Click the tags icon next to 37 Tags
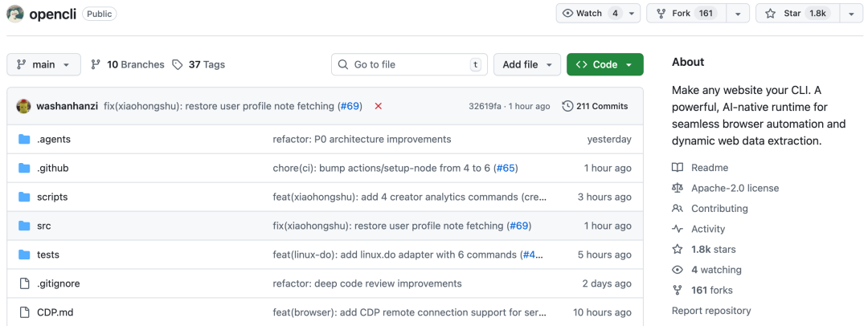Screen dimensions: 868x326 (x=178, y=64)
